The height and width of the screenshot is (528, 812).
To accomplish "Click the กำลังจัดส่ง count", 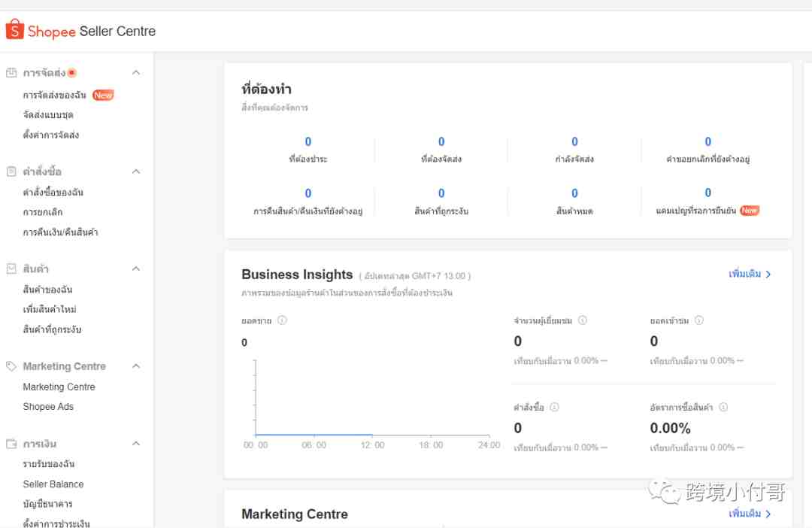I will point(575,141).
